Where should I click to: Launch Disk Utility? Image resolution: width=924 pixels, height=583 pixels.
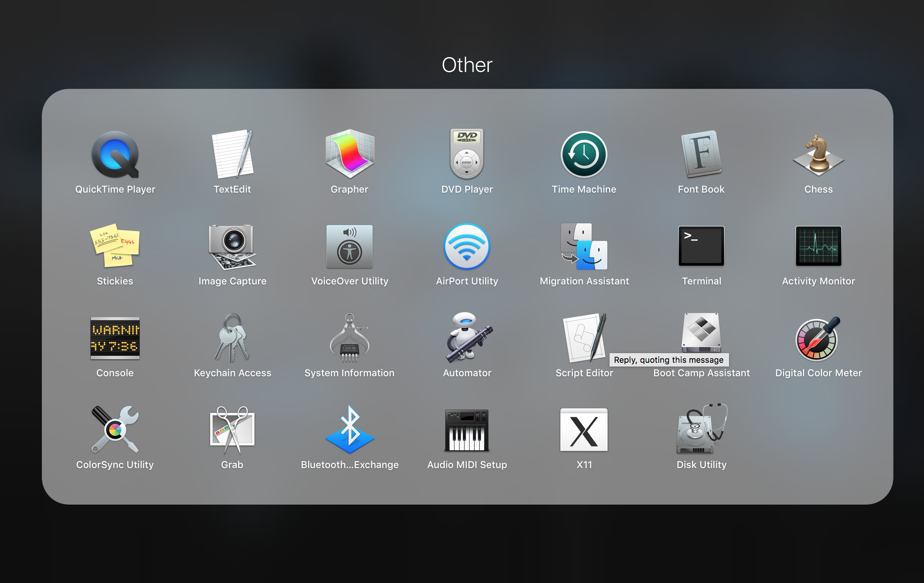[701, 428]
